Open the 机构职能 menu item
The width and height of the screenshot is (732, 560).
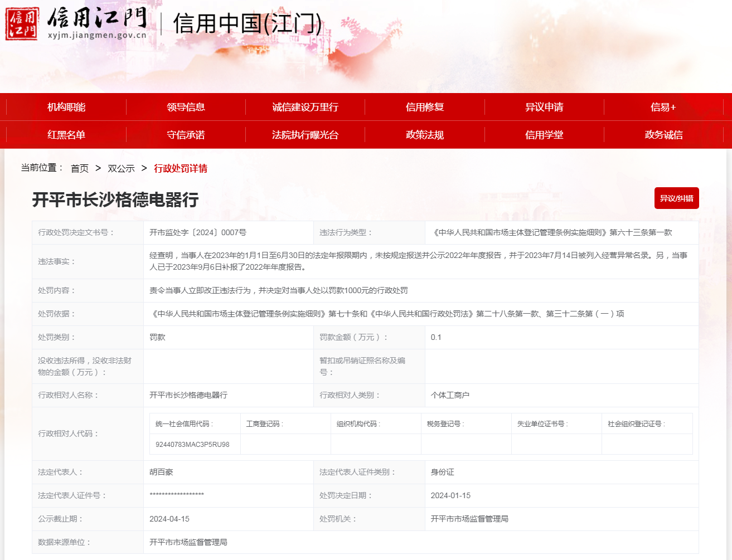point(66,107)
